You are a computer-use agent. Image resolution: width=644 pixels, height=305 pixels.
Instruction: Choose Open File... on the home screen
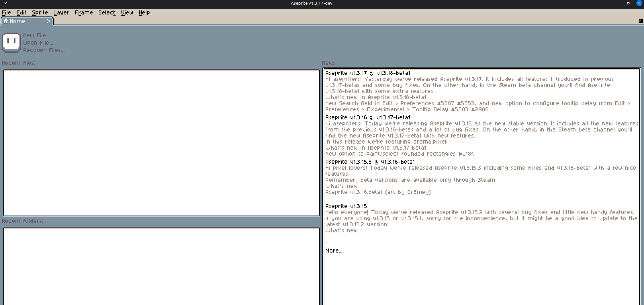coord(38,43)
